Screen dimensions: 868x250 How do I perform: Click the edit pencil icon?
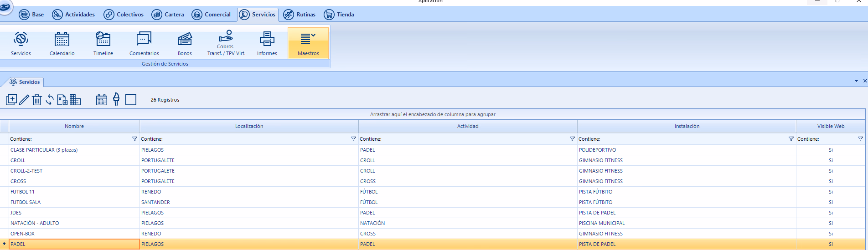24,100
